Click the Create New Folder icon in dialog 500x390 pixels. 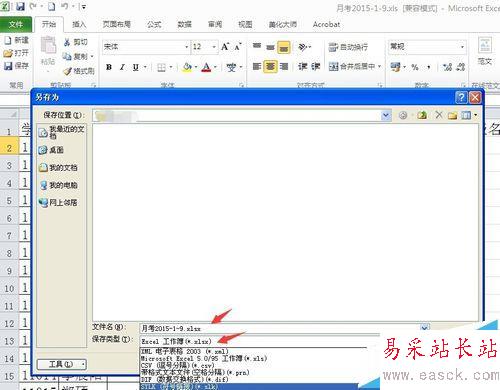452,115
